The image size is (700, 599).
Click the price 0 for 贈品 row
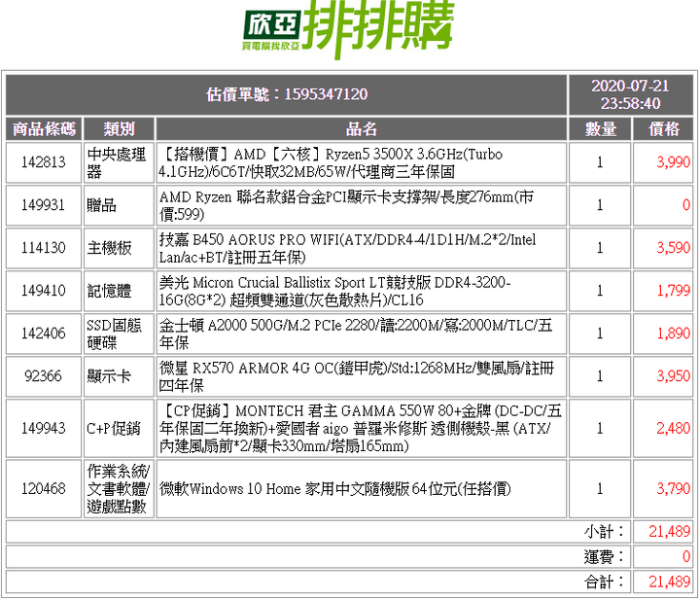(686, 205)
